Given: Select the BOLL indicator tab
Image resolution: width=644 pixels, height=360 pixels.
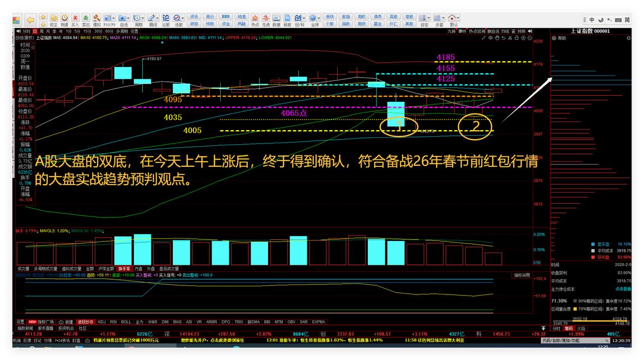Looking at the screenshot, I should [x=126, y=321].
